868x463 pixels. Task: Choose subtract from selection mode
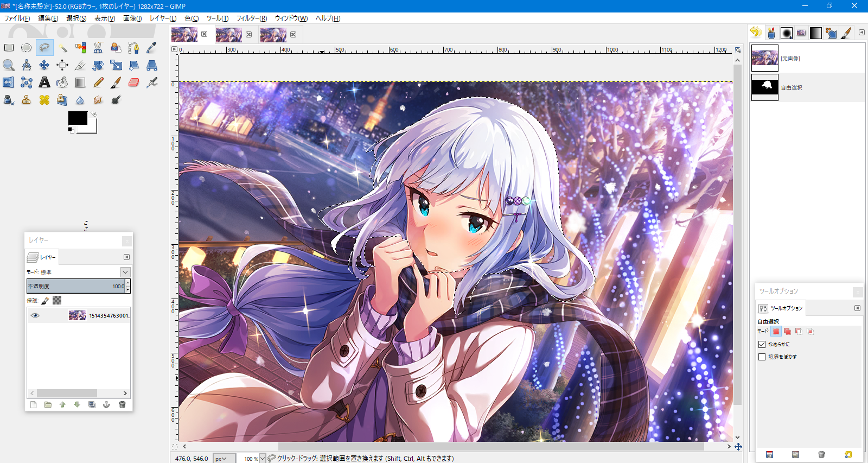click(799, 331)
